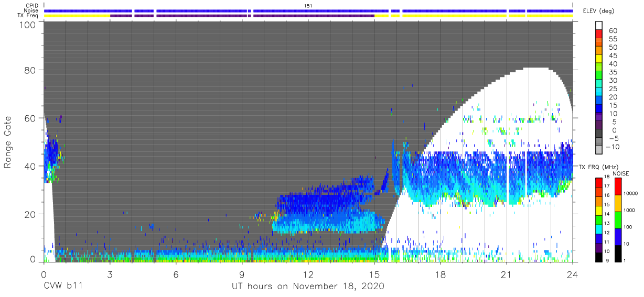Click the CPID value 151
This screenshot has height=297, width=644.
308,5
